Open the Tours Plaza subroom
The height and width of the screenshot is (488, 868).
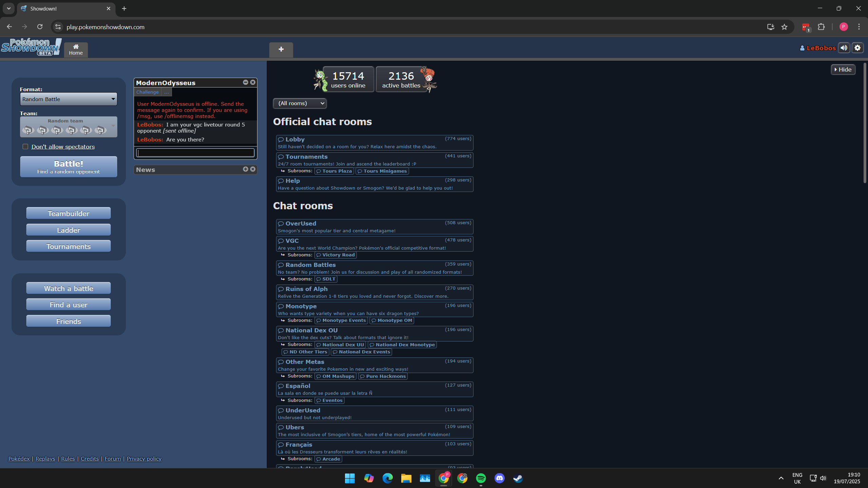[x=334, y=171]
